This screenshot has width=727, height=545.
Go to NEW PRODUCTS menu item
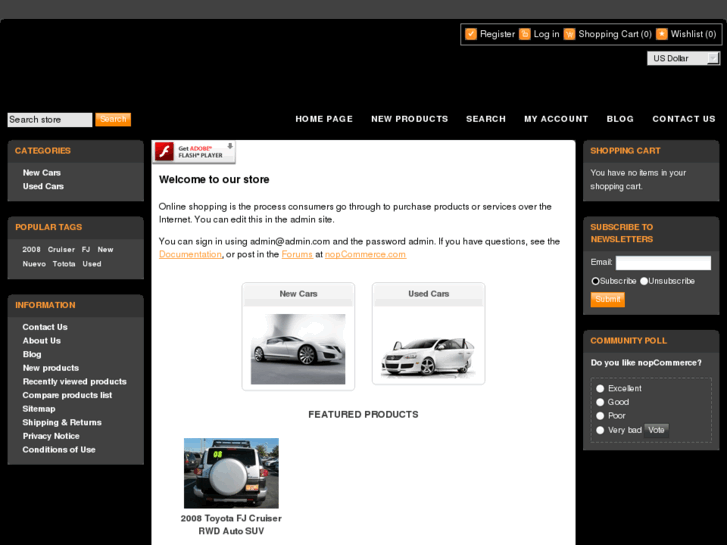[x=409, y=119]
